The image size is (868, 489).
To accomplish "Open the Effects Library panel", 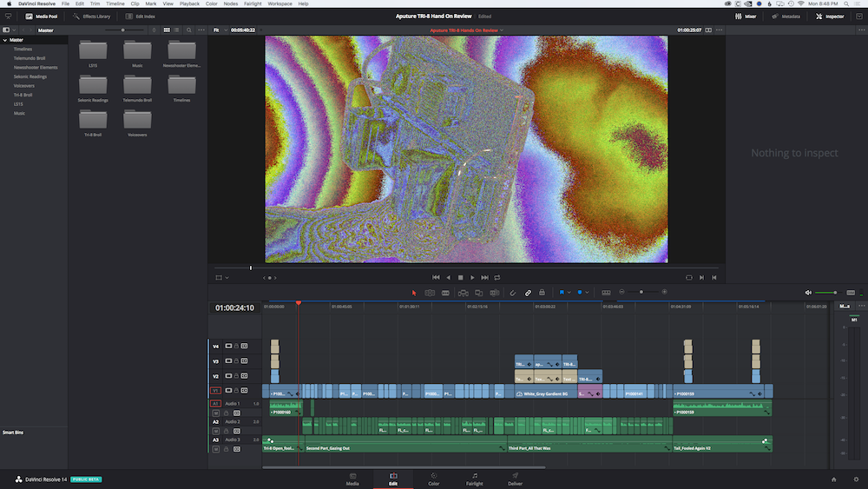I will click(x=91, y=16).
